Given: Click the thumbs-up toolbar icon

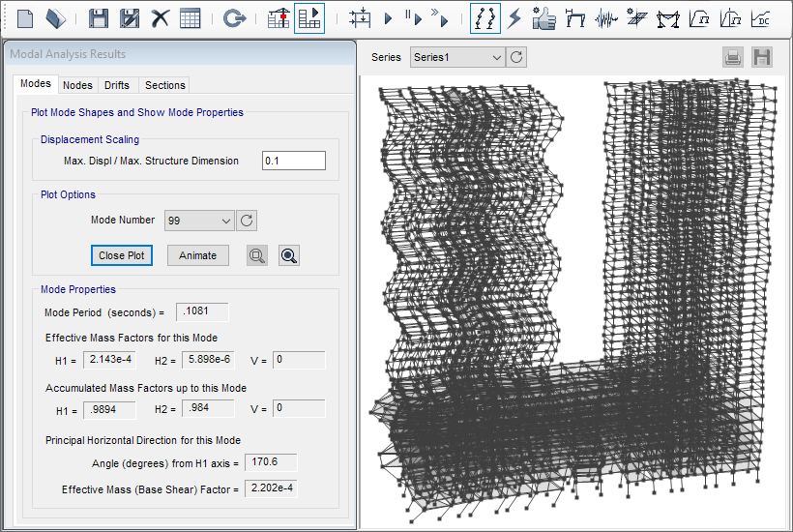Looking at the screenshot, I should point(544,17).
